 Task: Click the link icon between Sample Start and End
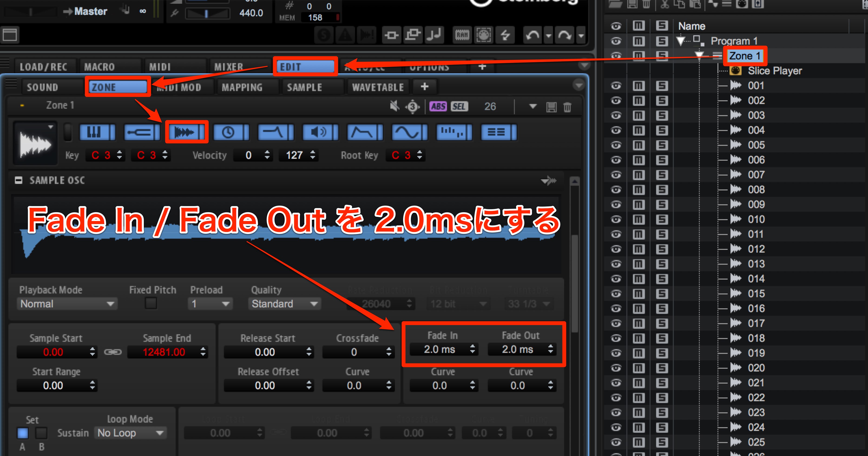(112, 352)
